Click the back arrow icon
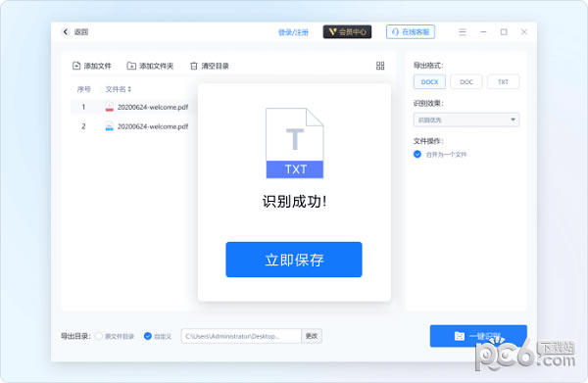588x383 pixels. [x=66, y=32]
